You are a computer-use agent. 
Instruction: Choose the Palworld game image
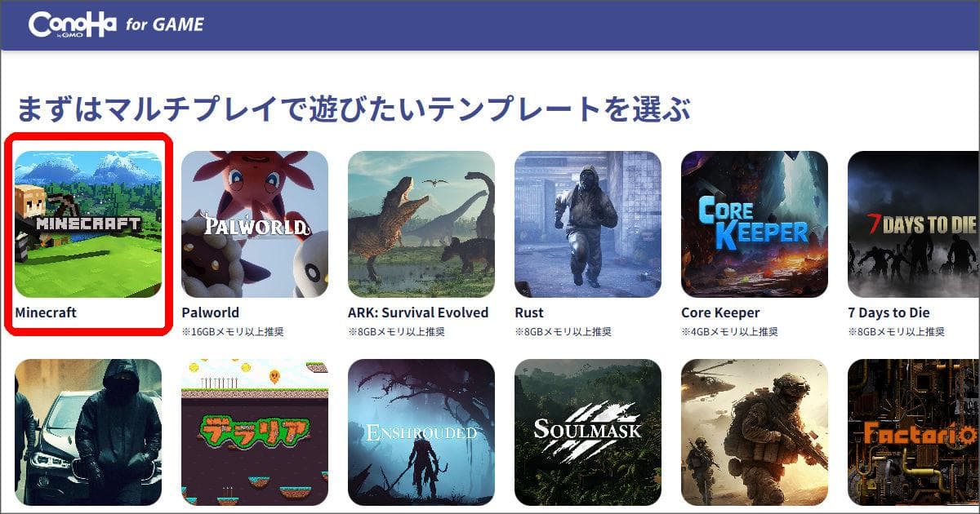point(255,224)
